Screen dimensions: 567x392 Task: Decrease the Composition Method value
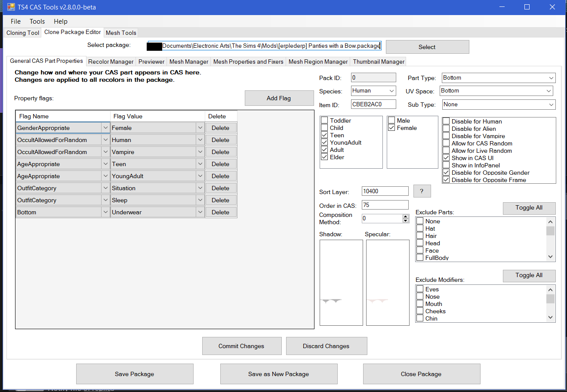406,221
